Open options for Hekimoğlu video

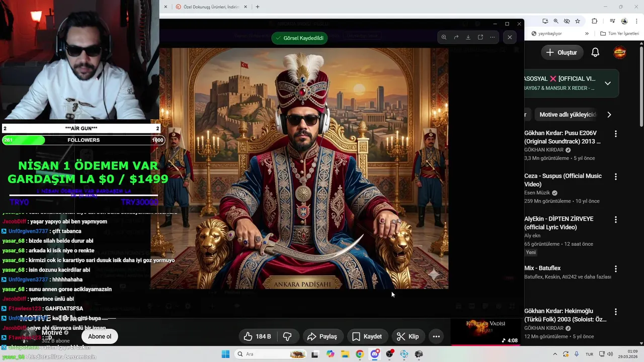coord(615,312)
